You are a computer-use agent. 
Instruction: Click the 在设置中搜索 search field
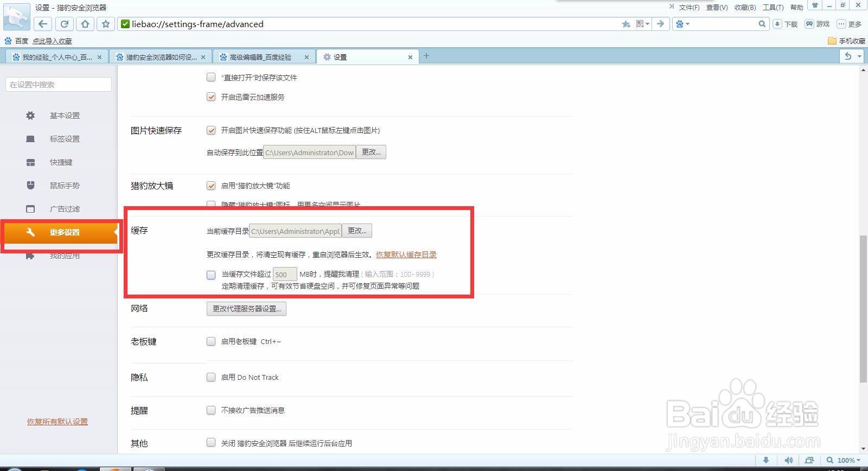click(59, 85)
